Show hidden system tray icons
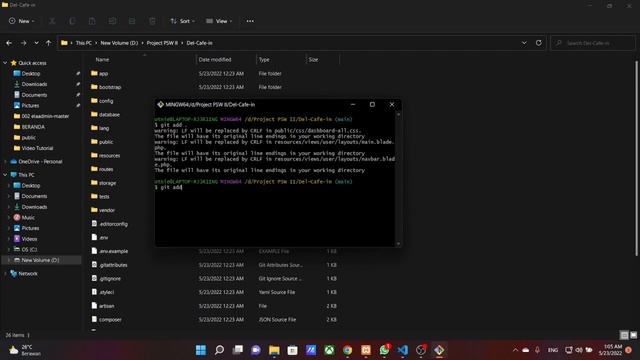The height and width of the screenshot is (360, 640). point(515,350)
